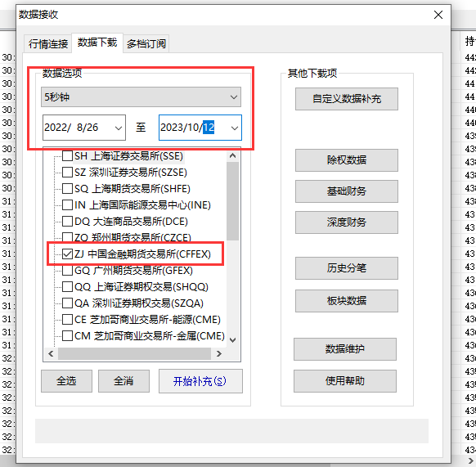Check SH 上海证券交易所(SSE)
Screen dimensions: 476x467
[67, 156]
